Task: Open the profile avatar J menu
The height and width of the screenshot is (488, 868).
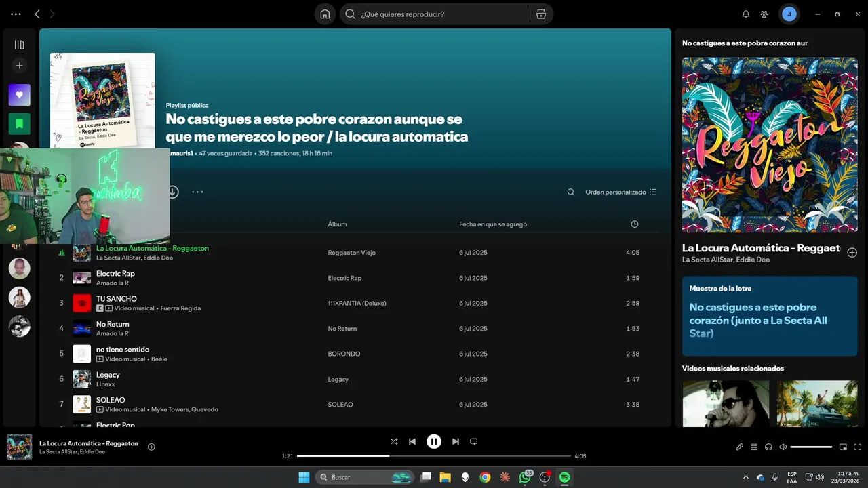Action: [789, 14]
